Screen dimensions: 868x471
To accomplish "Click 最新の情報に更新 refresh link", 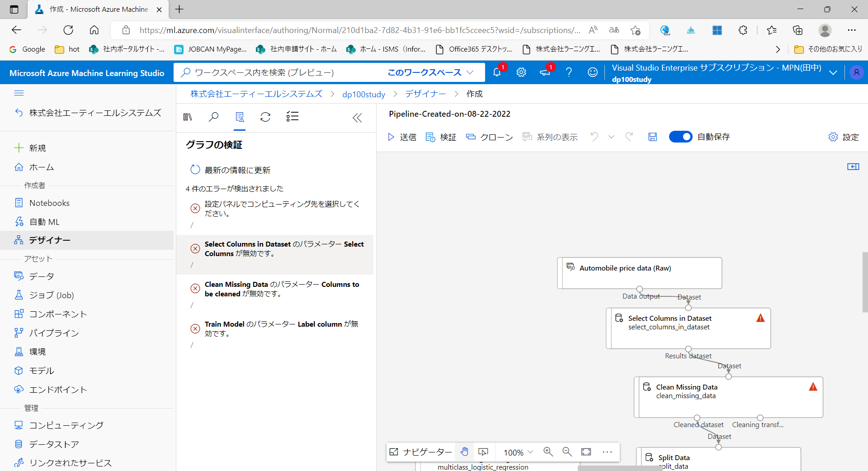I will click(x=231, y=170).
